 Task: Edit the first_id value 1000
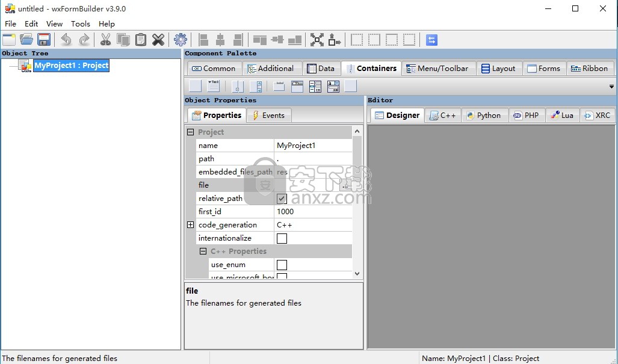(313, 212)
